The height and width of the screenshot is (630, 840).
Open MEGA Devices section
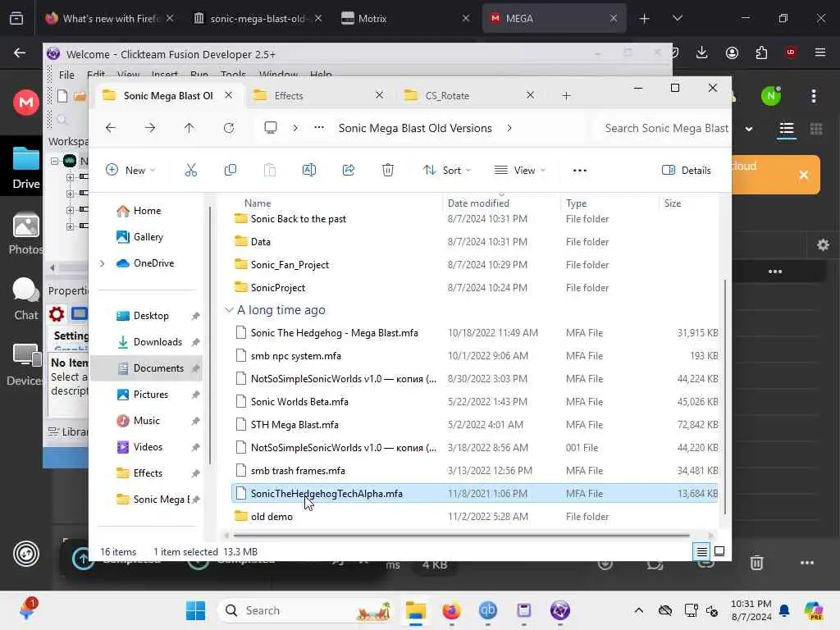[x=25, y=364]
